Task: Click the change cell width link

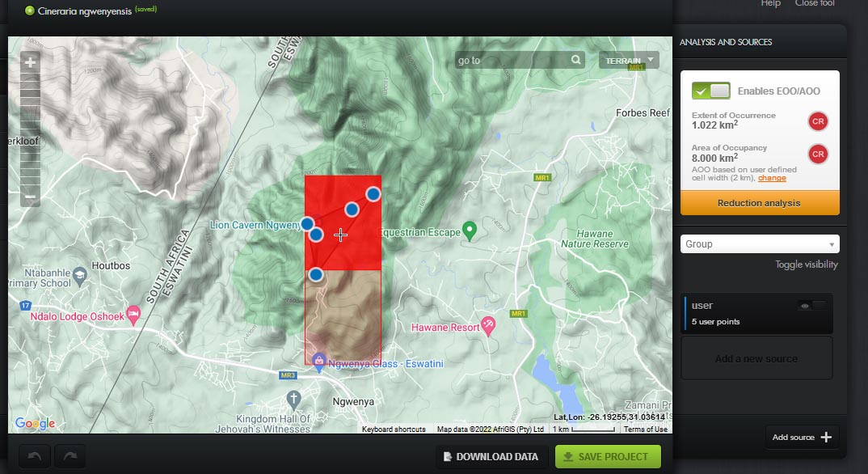Action: (772, 178)
